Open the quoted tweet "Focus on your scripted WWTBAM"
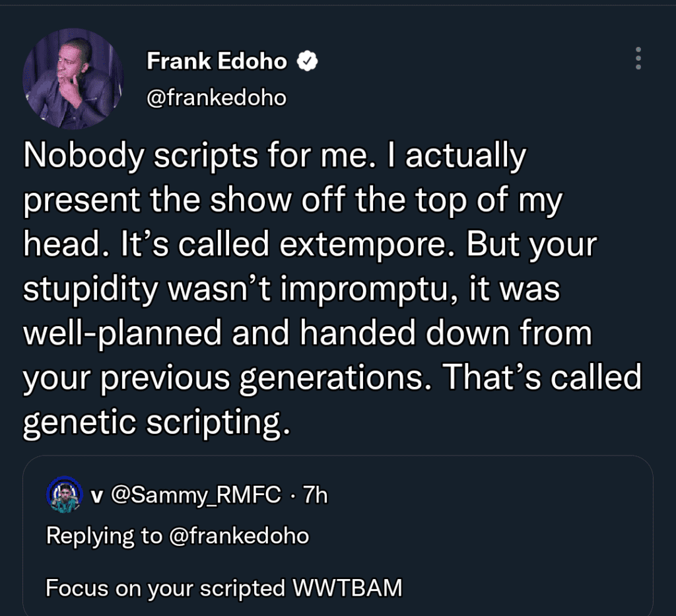676x616 pixels. (x=224, y=587)
